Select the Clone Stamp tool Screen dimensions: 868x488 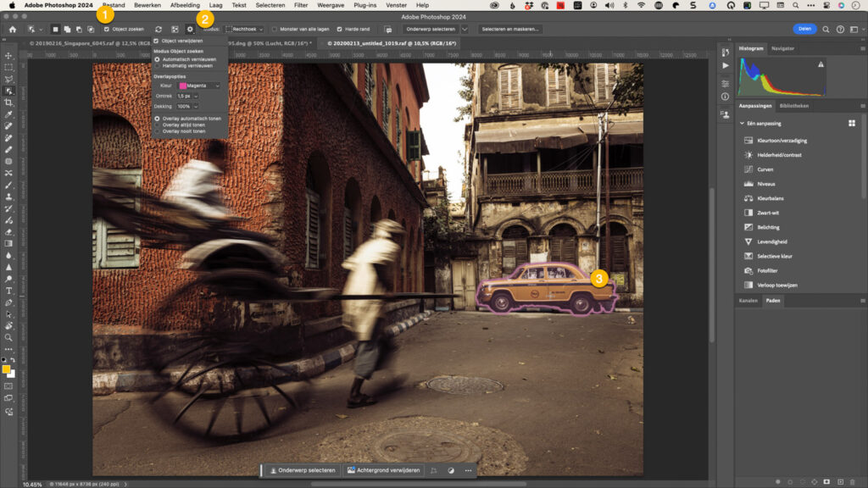coord(8,197)
